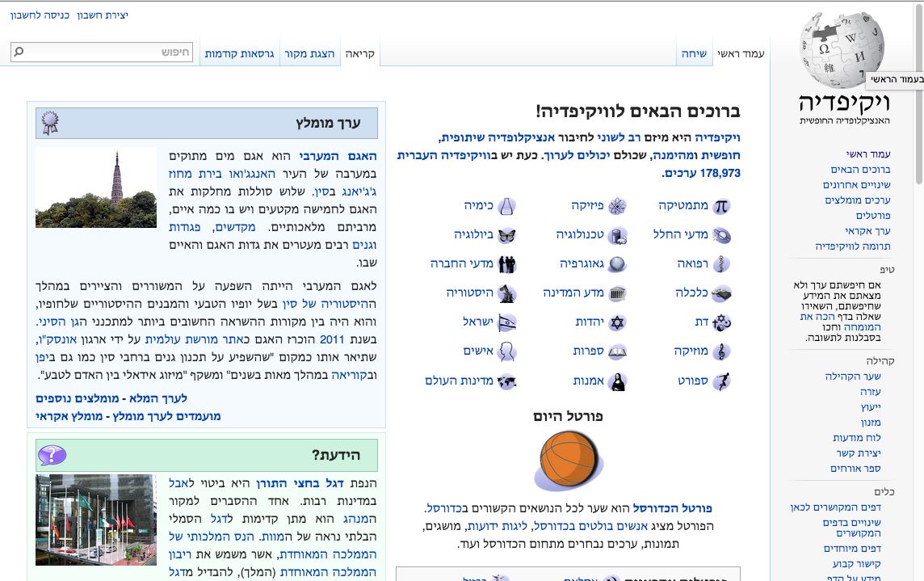Open the atom icon for פיזיקה (Physics)
Screen dimensions: 924x581
point(618,206)
